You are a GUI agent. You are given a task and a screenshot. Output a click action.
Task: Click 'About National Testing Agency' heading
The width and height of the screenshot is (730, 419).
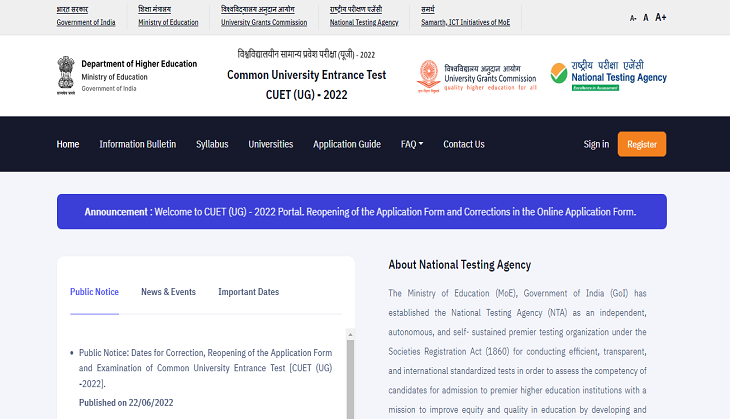point(460,265)
